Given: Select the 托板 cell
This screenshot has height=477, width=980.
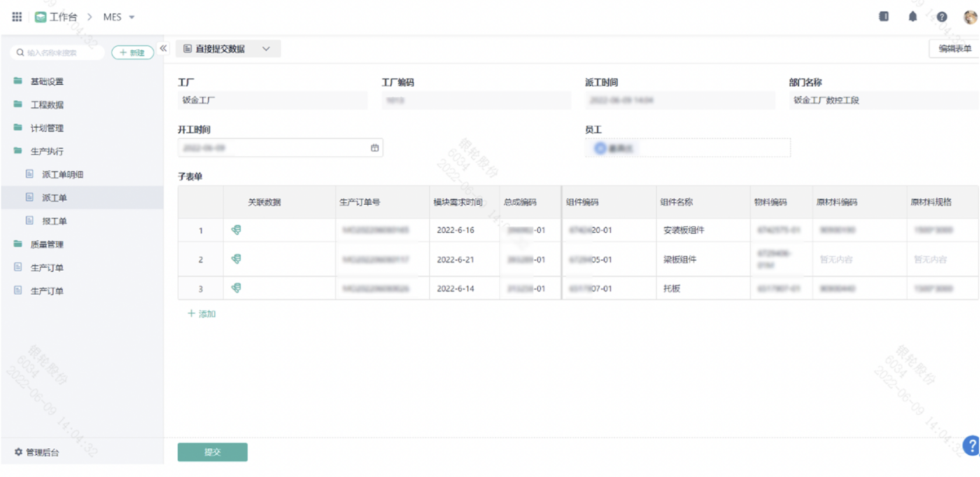Looking at the screenshot, I should (703, 289).
